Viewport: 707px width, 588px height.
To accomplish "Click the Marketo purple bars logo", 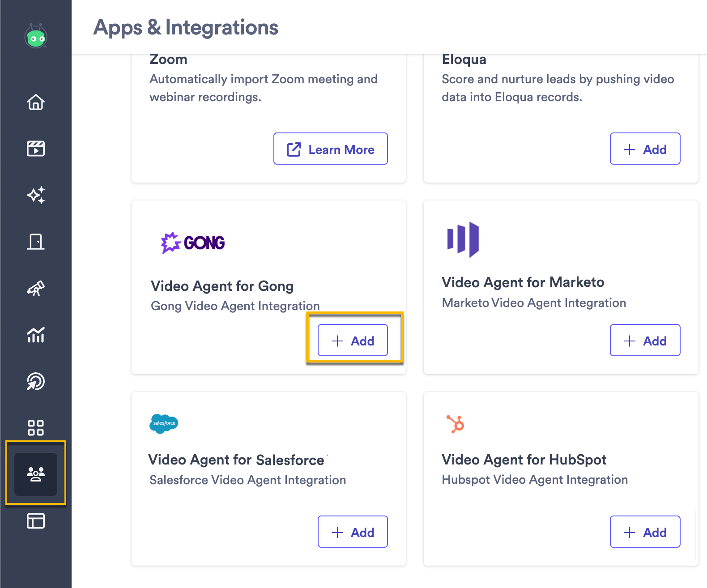I will 463,239.
